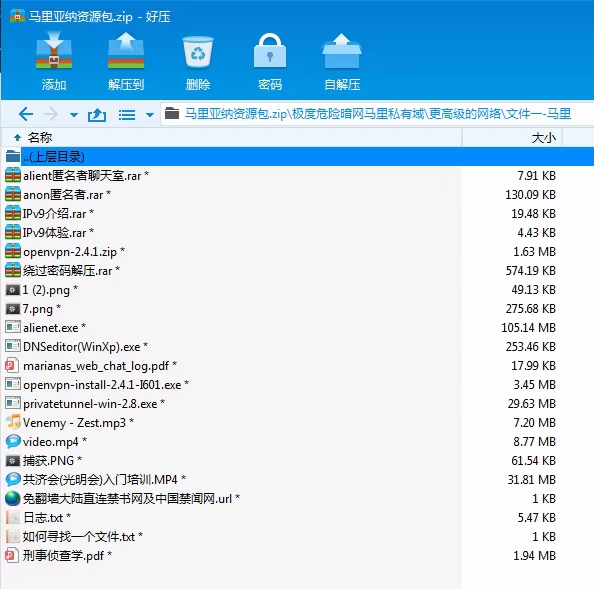
Task: Click the video.mp4 video icon
Action: [x=13, y=441]
